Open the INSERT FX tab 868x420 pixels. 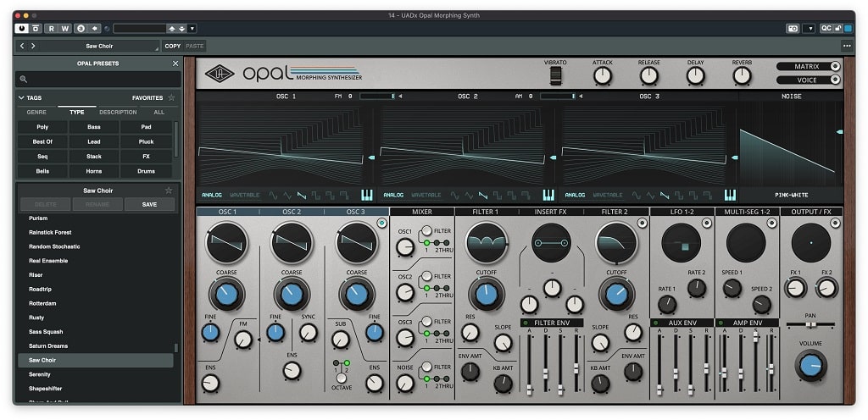click(551, 212)
